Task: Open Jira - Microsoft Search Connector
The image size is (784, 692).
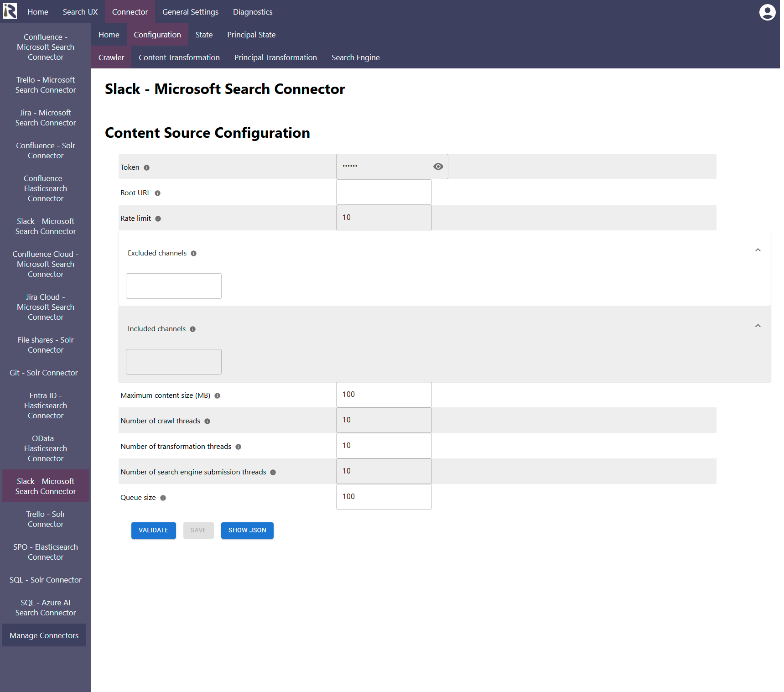Action: tap(46, 118)
